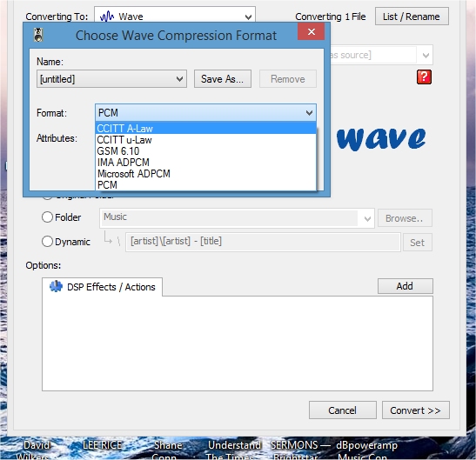The height and width of the screenshot is (460, 476).
Task: Choose PCM from the format list
Action: [x=206, y=185]
